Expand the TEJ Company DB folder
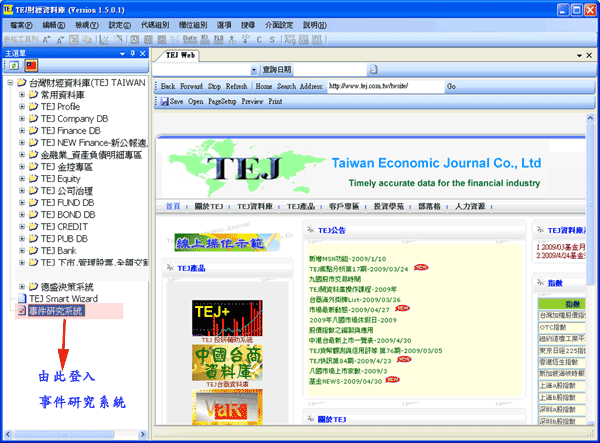Screen dimensions: 600x443 [x=22, y=119]
